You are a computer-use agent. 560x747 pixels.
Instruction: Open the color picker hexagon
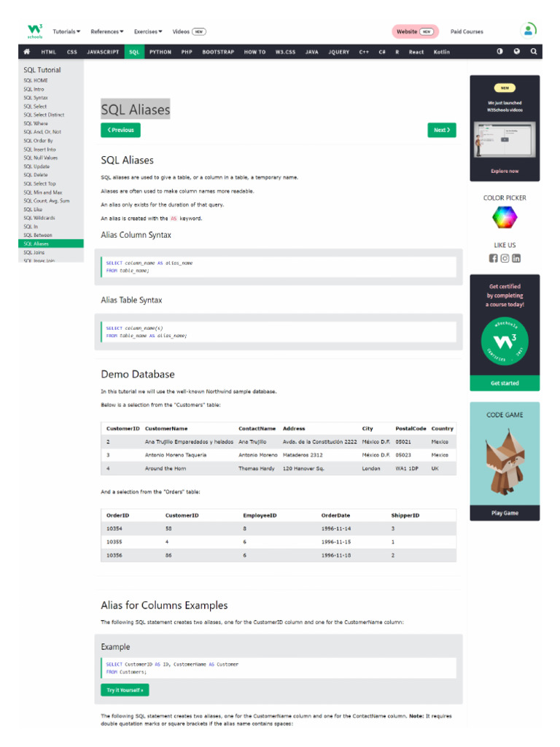505,217
